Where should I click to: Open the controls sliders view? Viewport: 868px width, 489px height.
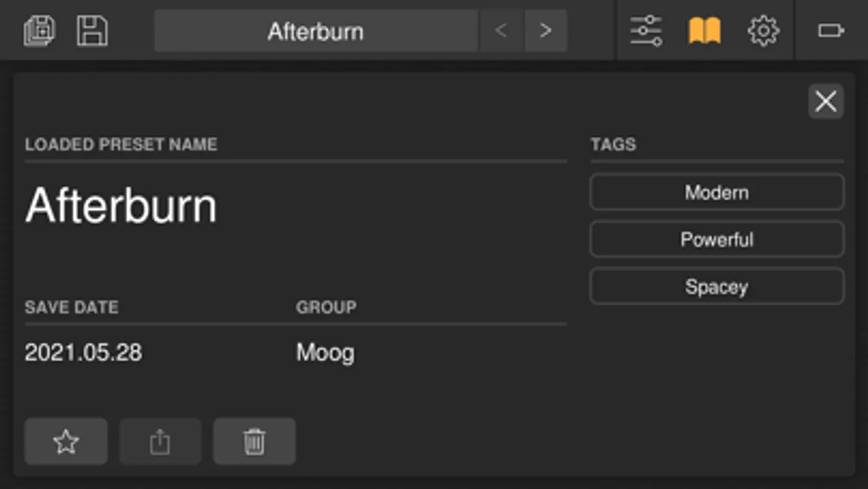(645, 30)
